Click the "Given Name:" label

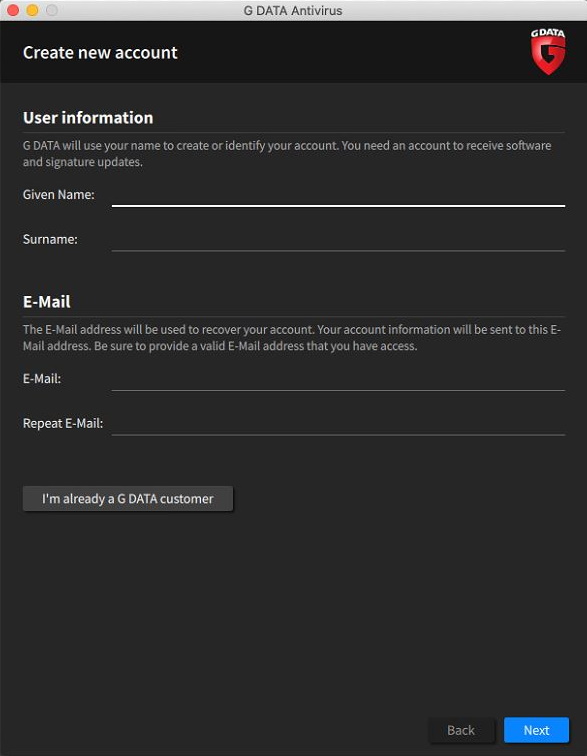59,195
